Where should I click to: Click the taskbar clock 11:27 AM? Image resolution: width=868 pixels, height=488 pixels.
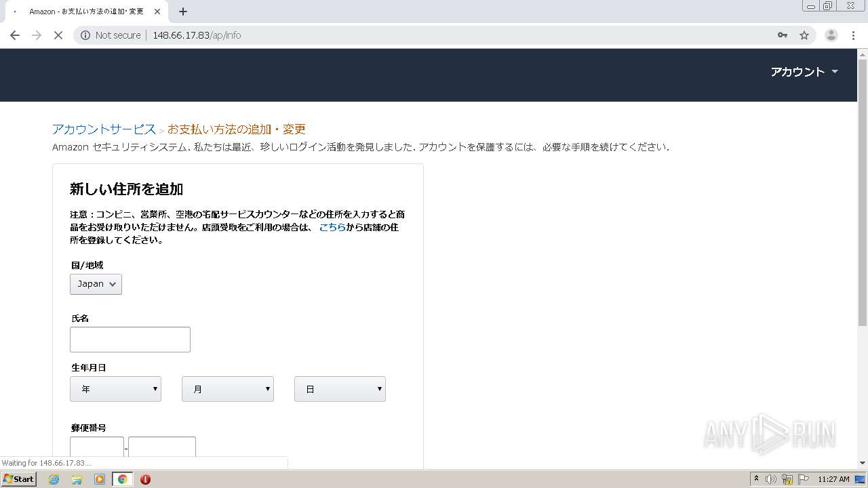click(x=833, y=479)
